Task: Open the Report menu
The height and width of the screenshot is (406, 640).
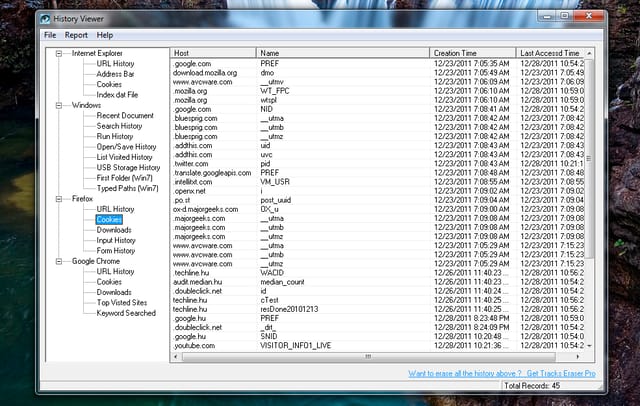Action: click(x=76, y=35)
